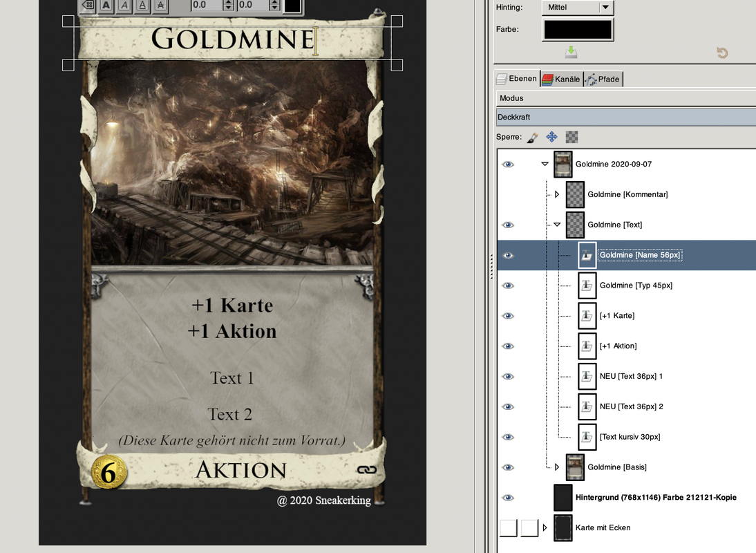Screen dimensions: 756x553
Task: Open the Farbe text color picker
Action: tap(578, 30)
